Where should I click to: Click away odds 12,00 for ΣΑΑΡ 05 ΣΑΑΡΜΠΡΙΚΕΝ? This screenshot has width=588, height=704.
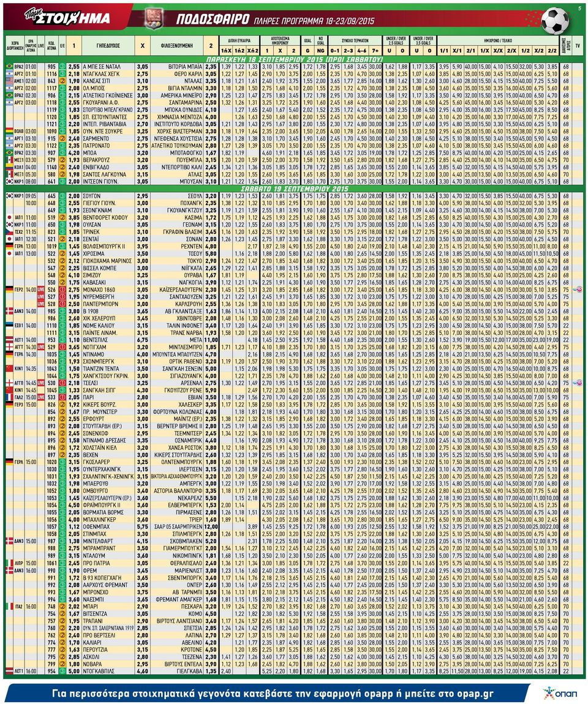(211, 527)
